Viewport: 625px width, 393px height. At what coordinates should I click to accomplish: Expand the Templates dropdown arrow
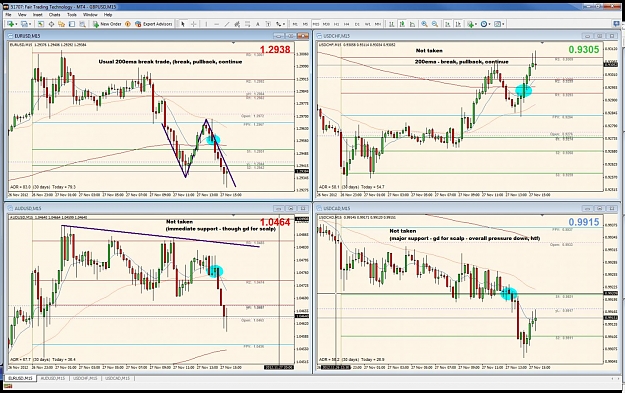tap(503, 24)
